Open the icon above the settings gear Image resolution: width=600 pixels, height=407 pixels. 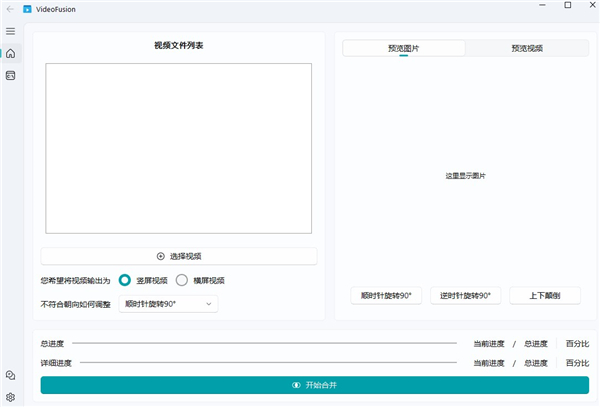click(10, 375)
